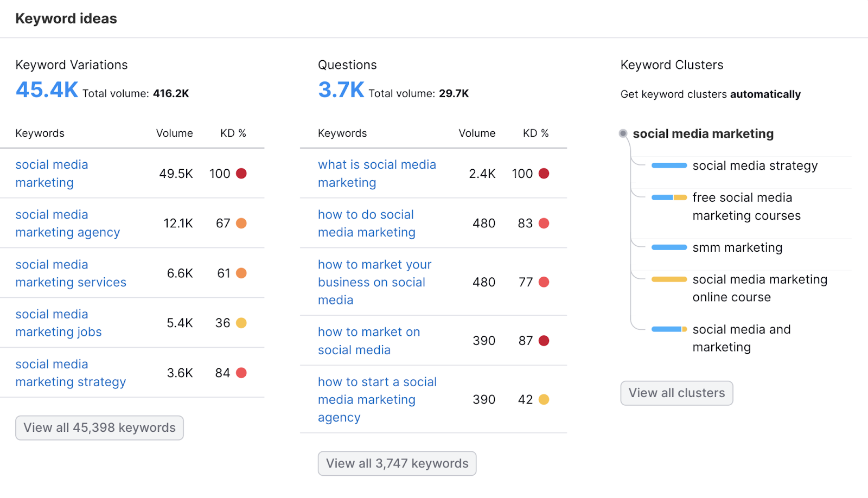
Task: Click the red KD dot for social media marketing
Action: click(x=242, y=173)
